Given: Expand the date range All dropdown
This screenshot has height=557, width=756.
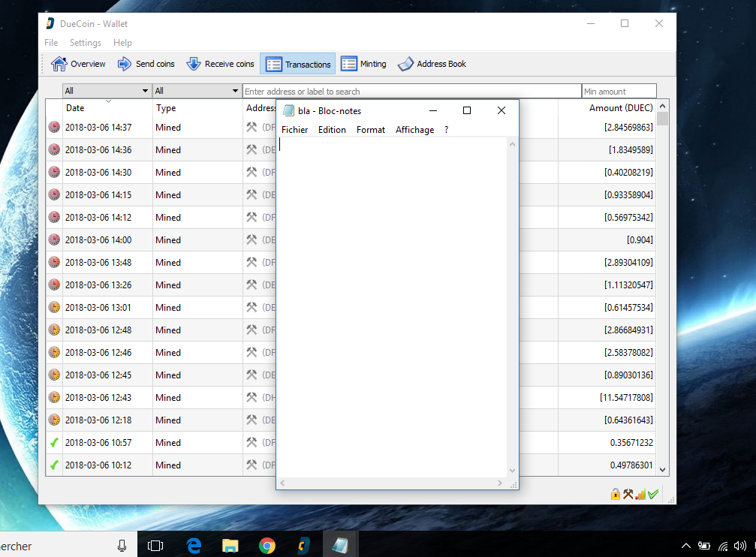Looking at the screenshot, I should (106, 91).
